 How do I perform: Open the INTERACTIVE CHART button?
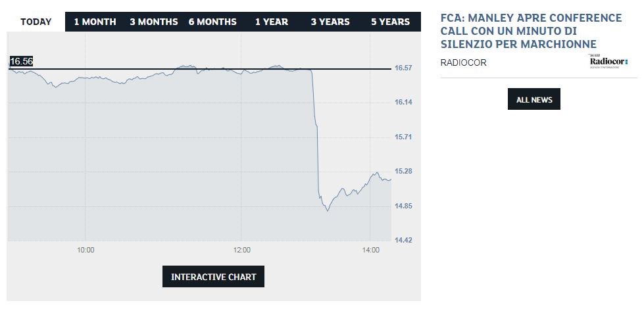pyautogui.click(x=214, y=277)
